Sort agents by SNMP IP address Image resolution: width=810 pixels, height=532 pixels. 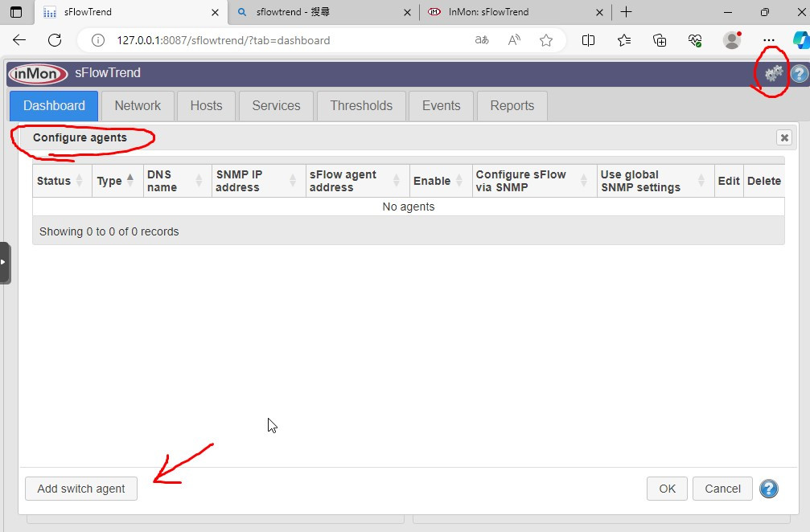(258, 181)
